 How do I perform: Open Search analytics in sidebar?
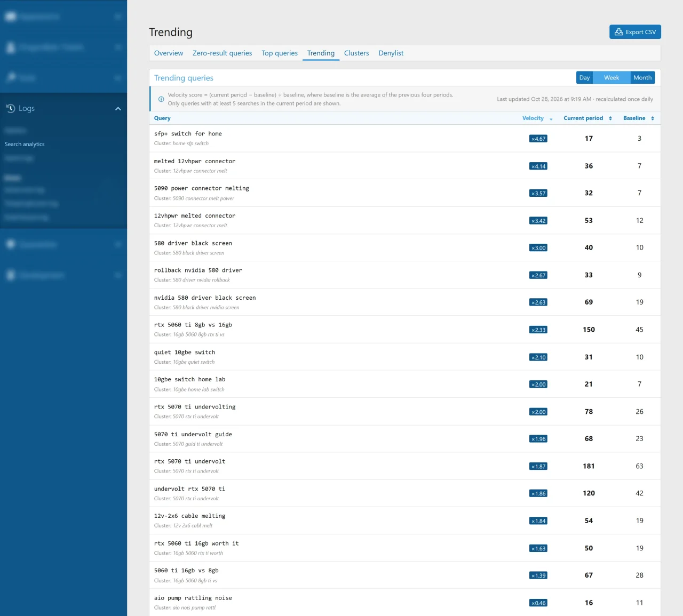coord(25,144)
